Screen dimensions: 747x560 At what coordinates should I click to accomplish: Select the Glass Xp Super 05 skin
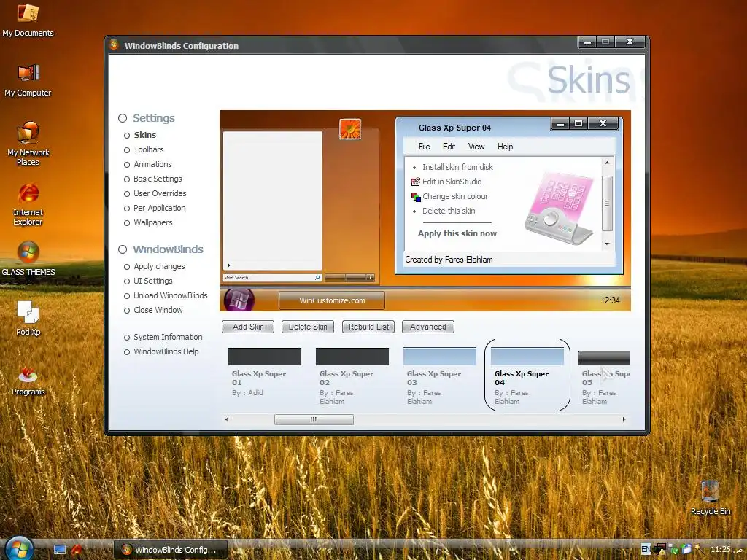point(604,378)
